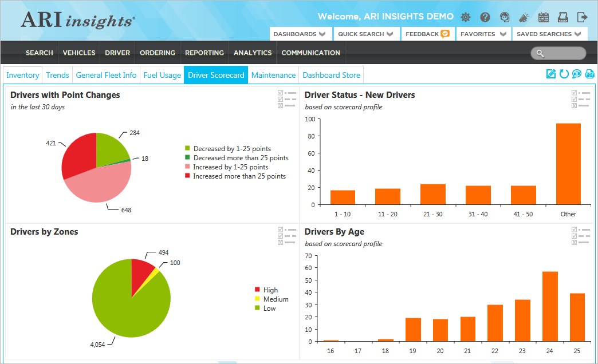Open the calendar icon in header

[x=543, y=17]
